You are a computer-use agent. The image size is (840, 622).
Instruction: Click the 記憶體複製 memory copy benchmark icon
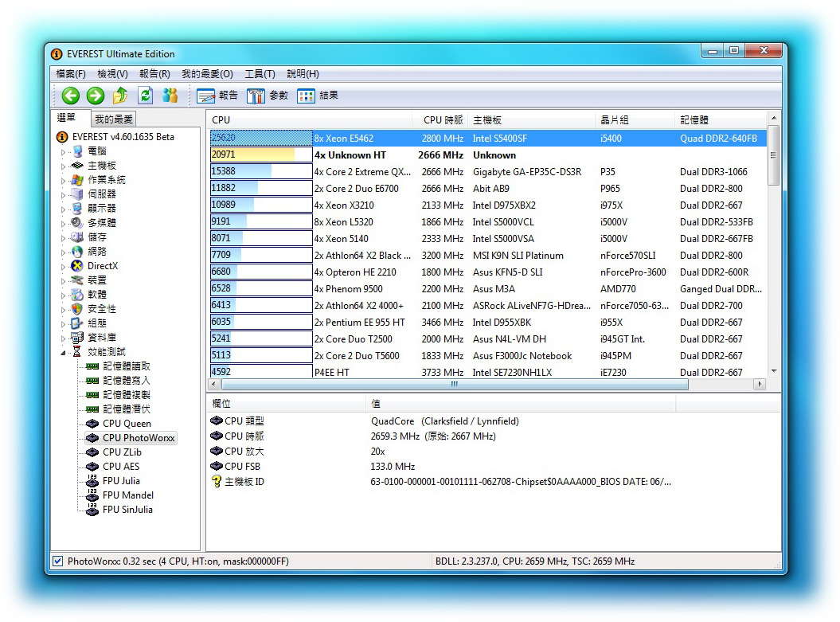[92, 395]
